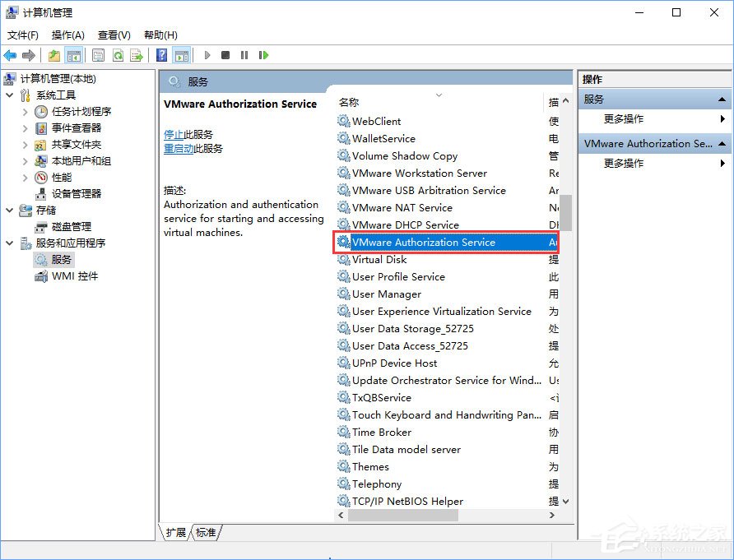
Task: Click the Start Service toolbar icon
Action: (x=207, y=55)
